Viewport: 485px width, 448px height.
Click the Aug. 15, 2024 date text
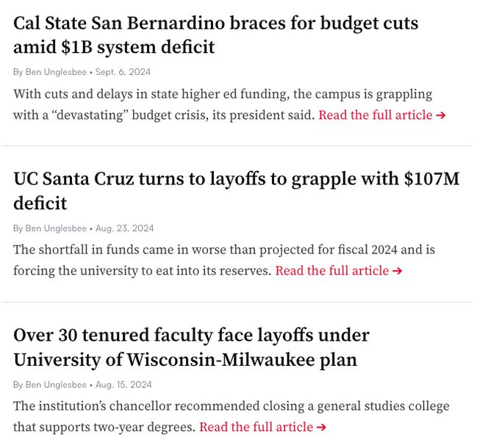tap(123, 385)
